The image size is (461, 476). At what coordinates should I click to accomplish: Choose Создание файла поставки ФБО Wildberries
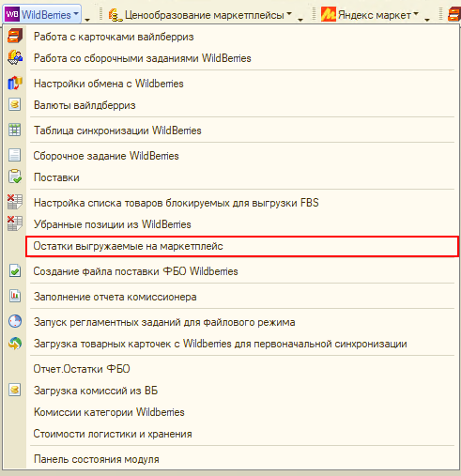click(135, 271)
